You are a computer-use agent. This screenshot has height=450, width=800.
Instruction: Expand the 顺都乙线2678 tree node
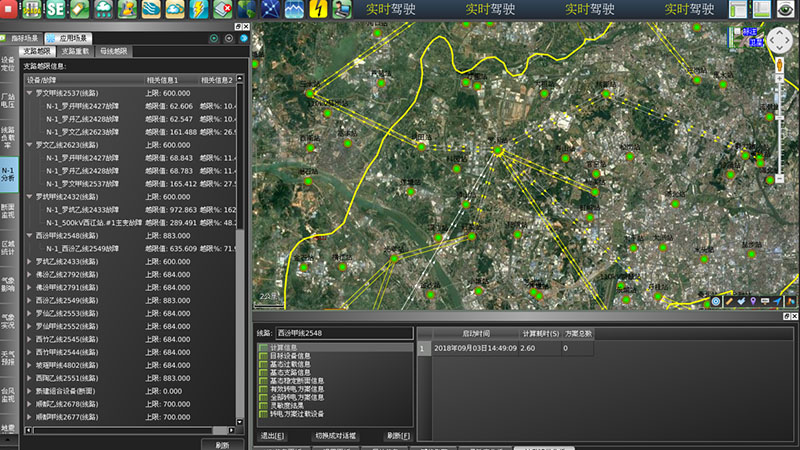(x=28, y=403)
